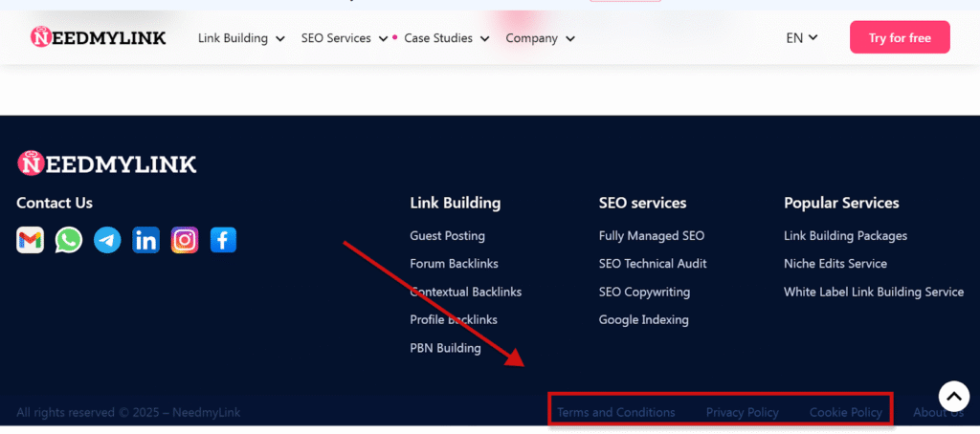Click the WhatsApp contact icon
Viewport: 980px width, 434px height.
(x=69, y=240)
